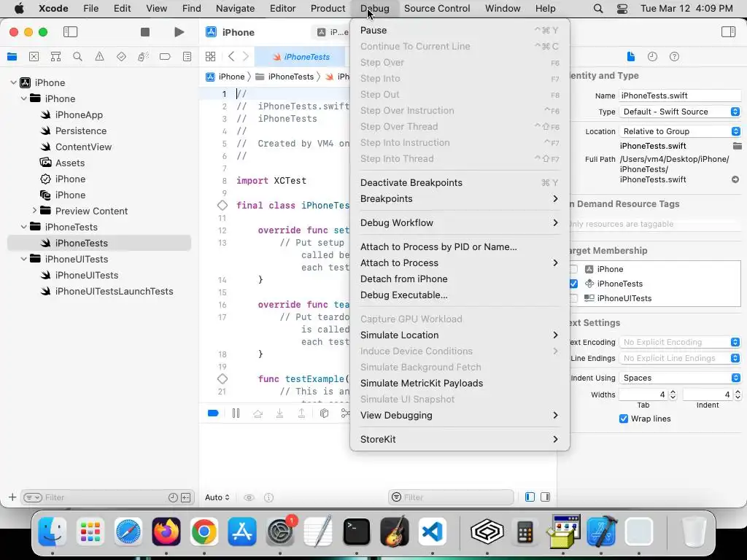
Task: Open the Symbol navigator icon
Action: pos(55,57)
